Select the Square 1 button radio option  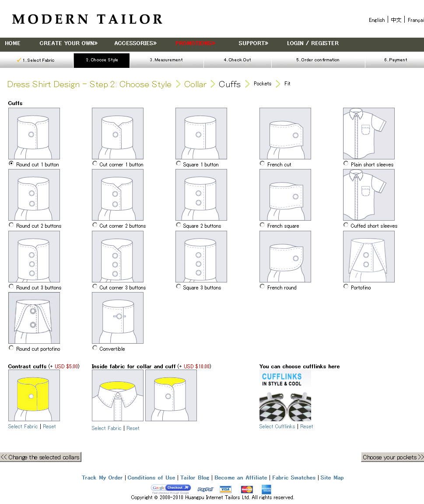(x=179, y=163)
